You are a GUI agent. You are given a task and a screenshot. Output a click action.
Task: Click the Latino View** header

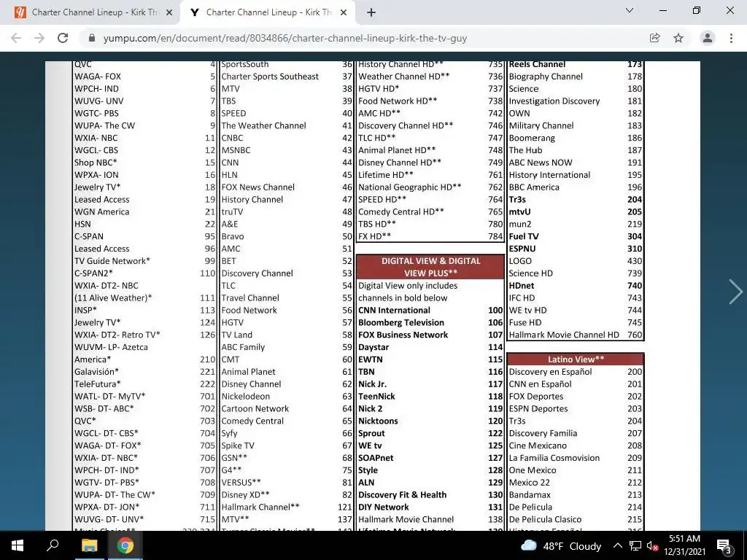pyautogui.click(x=576, y=359)
